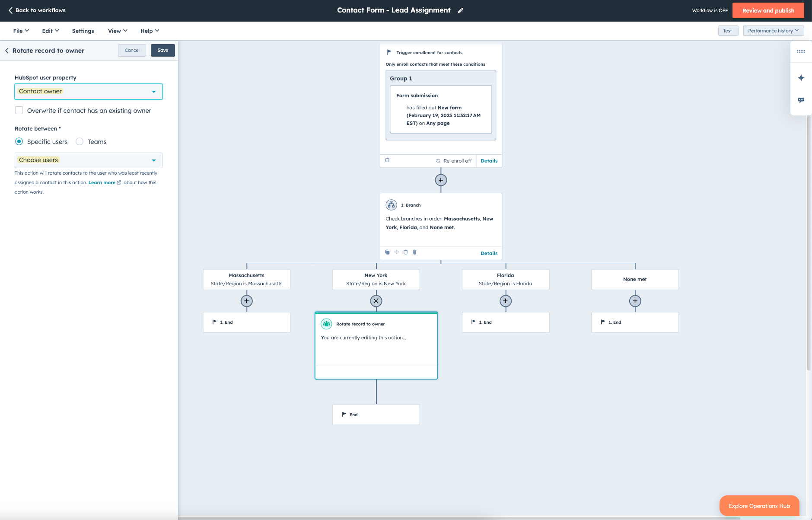Click the X circle under New York branch
812x520 pixels.
(376, 301)
